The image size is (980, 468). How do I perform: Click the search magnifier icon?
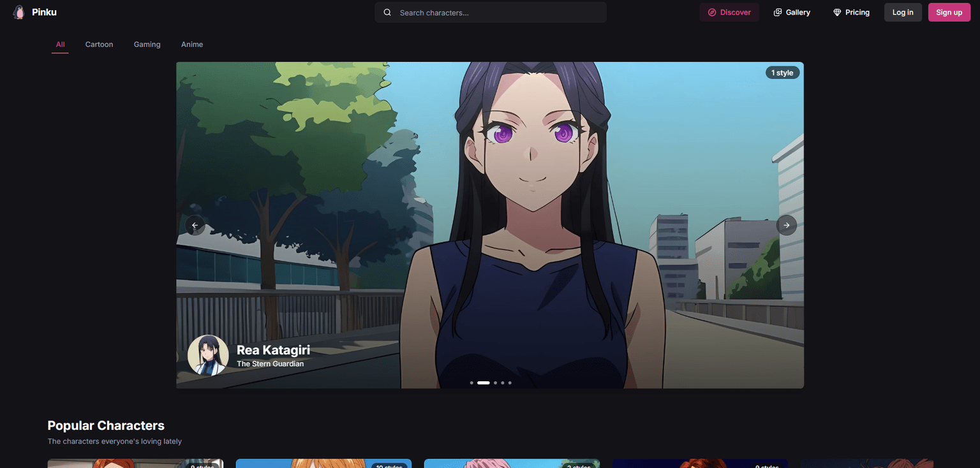click(387, 11)
